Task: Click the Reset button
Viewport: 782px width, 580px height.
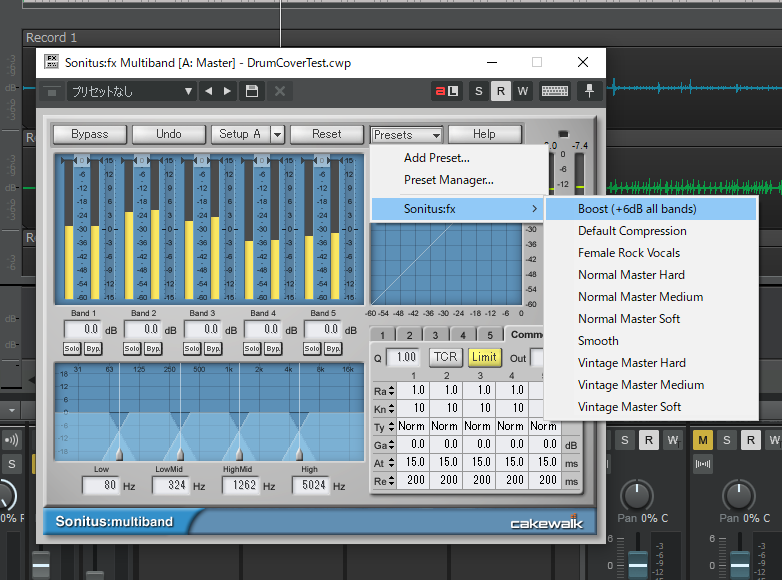Action: click(327, 134)
